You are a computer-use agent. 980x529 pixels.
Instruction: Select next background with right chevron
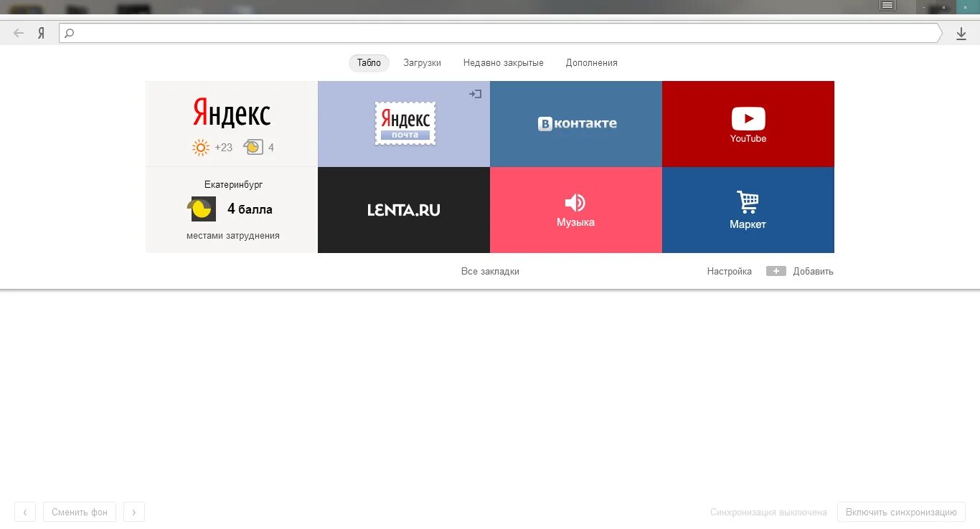pyautogui.click(x=134, y=512)
